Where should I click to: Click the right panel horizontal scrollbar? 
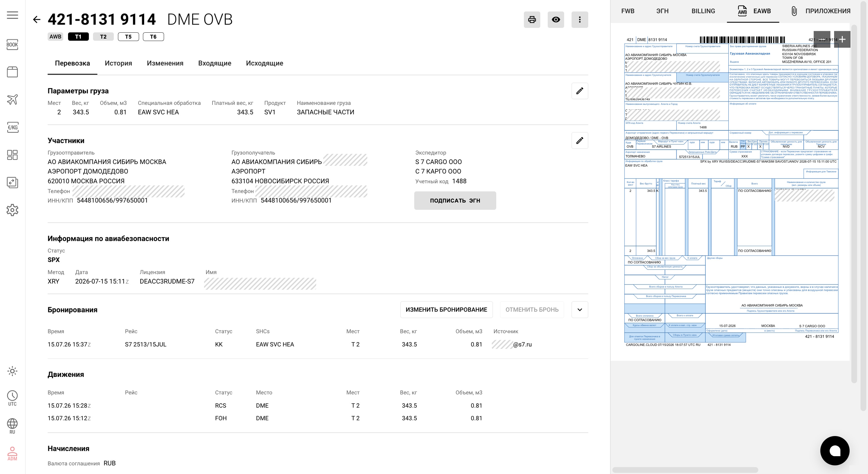(x=685, y=470)
